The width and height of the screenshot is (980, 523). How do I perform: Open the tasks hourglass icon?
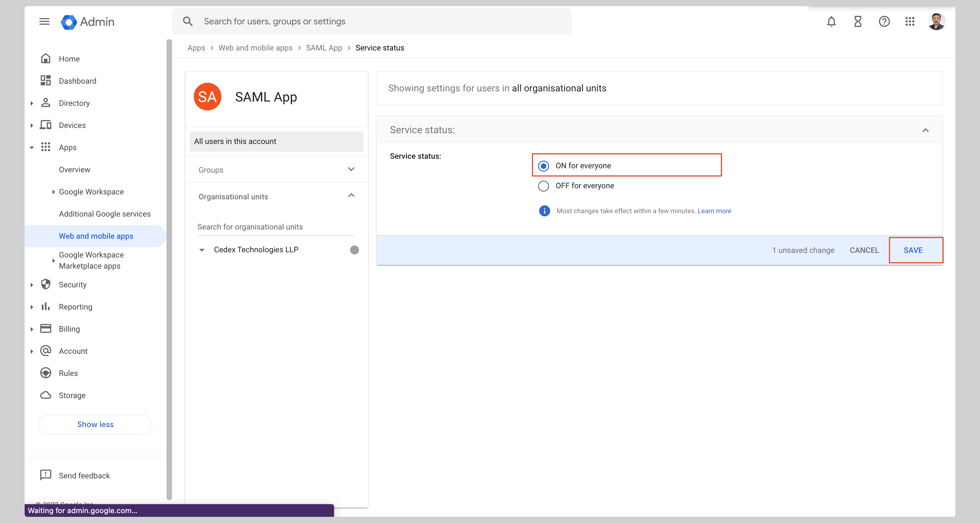tap(858, 22)
